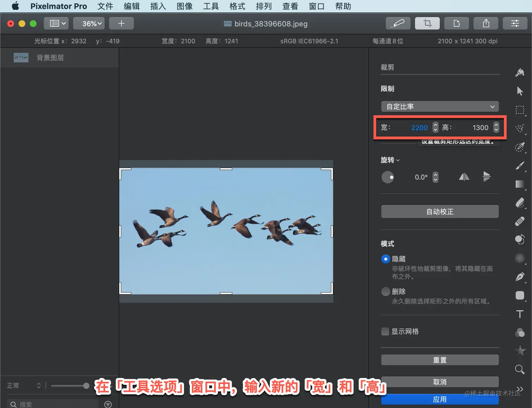Expand more tools double-chevron

(x=520, y=389)
